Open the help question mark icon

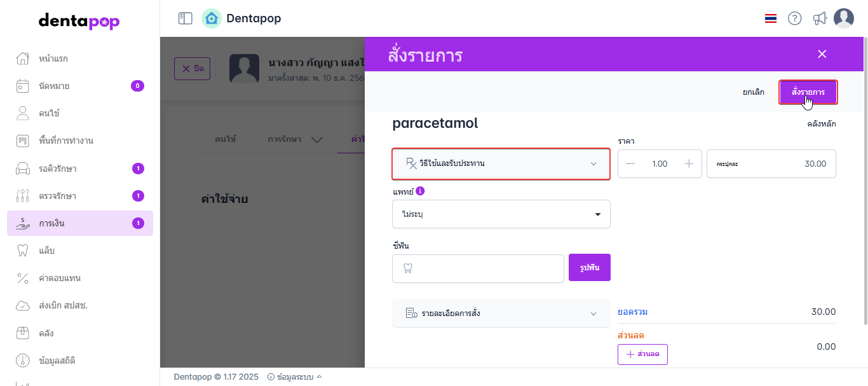(x=794, y=18)
